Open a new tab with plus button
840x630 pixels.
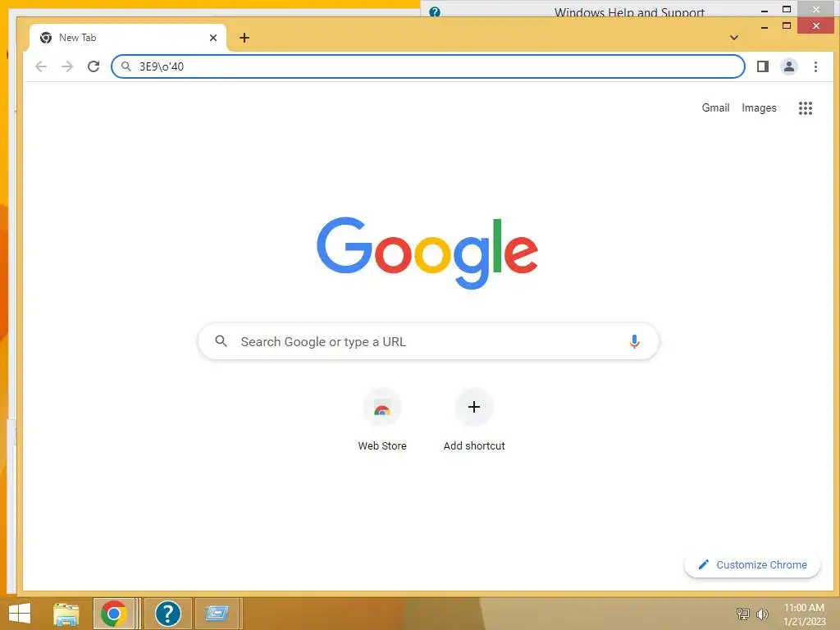(x=244, y=38)
